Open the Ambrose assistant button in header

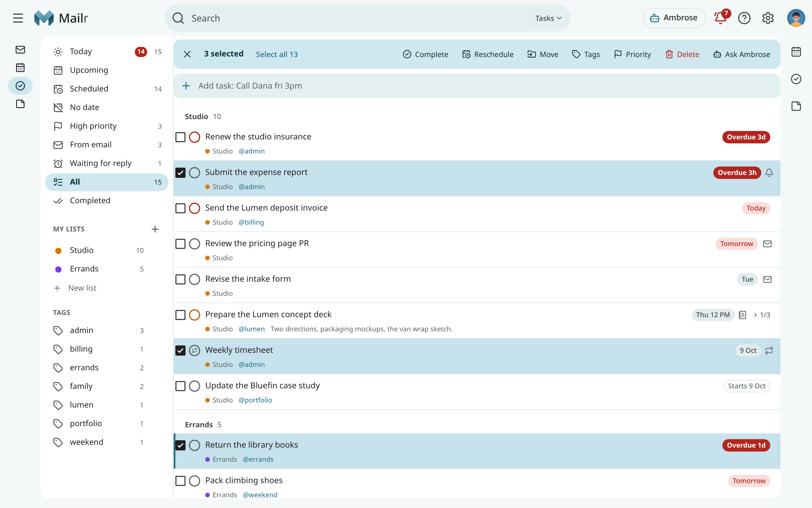coord(674,18)
